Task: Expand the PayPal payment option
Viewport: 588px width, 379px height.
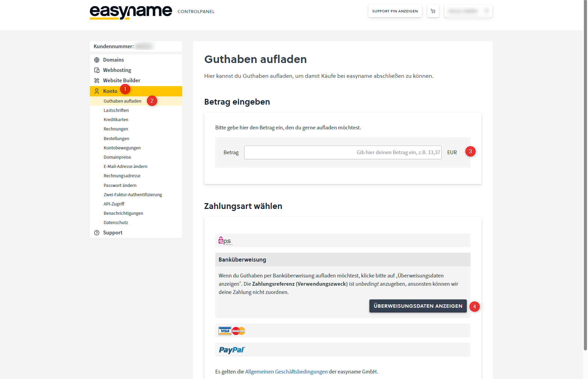Action: [x=343, y=350]
